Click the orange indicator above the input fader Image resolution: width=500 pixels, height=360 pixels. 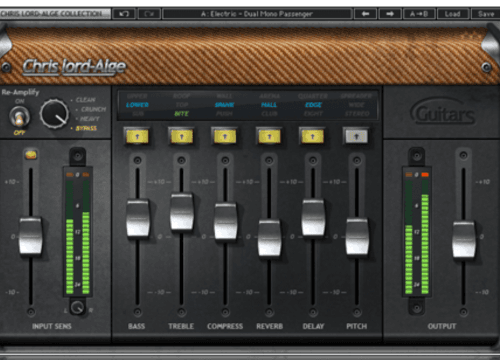point(31,155)
